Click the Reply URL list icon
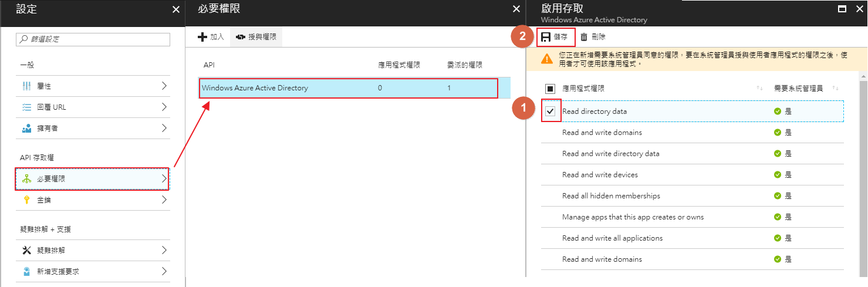868x287 pixels. coord(26,107)
